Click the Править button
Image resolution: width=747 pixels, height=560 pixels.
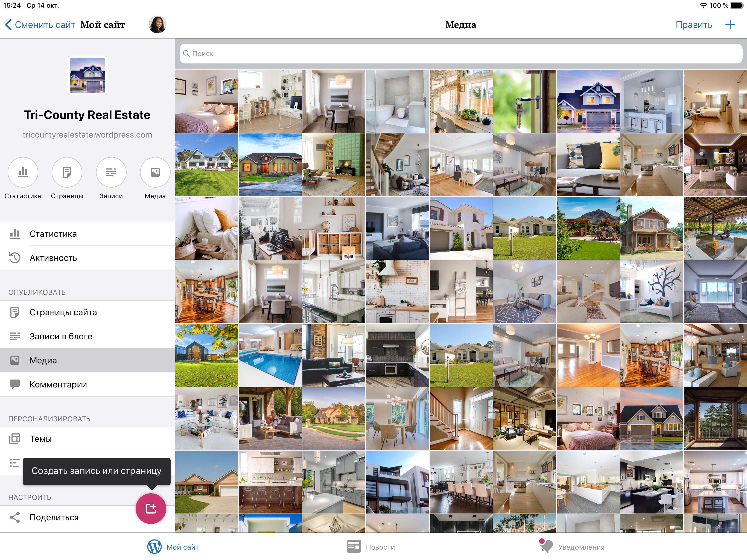694,25
